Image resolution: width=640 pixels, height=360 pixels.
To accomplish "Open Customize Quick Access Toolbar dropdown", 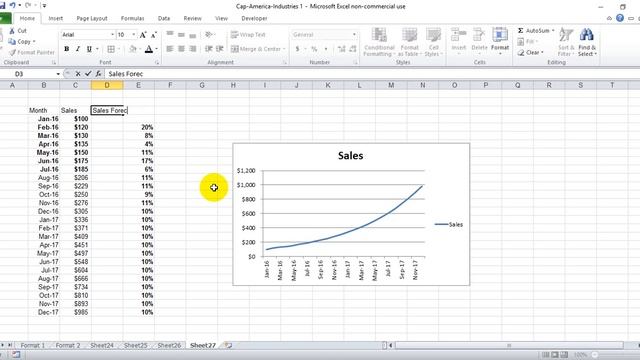I will click(44, 6).
